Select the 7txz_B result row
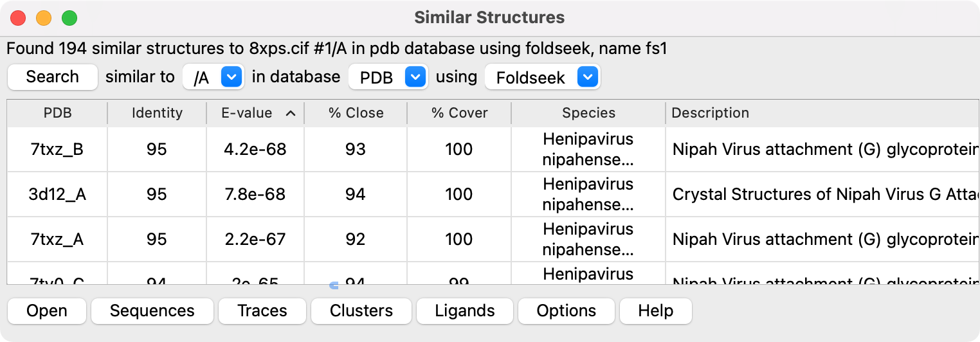980x342 pixels. pos(57,149)
